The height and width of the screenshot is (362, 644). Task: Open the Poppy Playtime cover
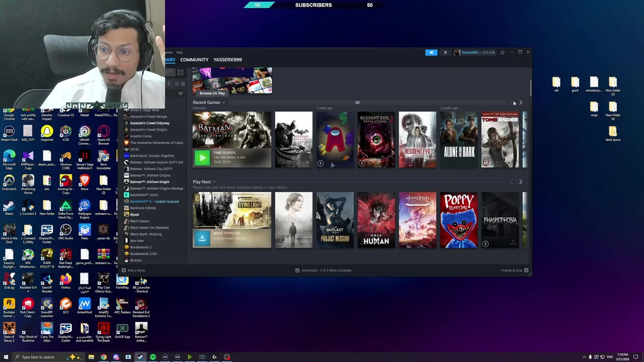459,220
